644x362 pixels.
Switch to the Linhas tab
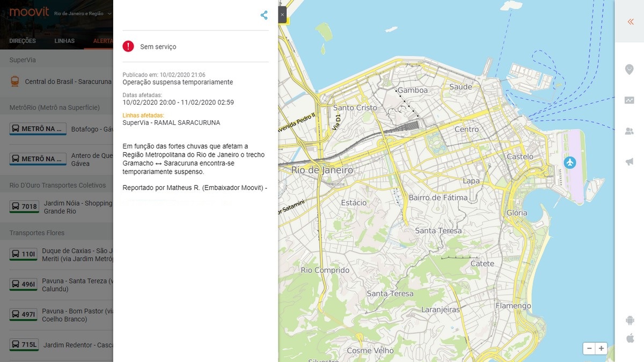64,41
